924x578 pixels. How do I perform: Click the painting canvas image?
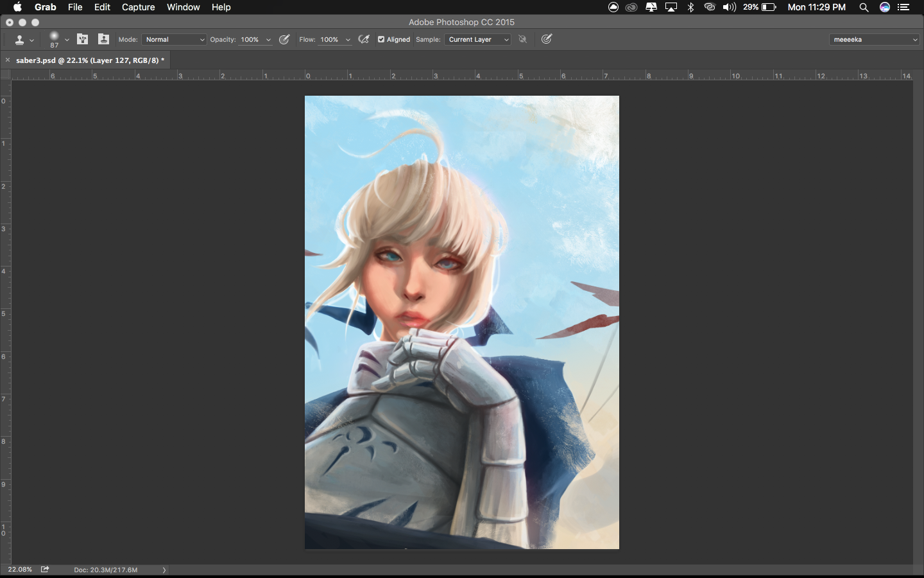462,322
